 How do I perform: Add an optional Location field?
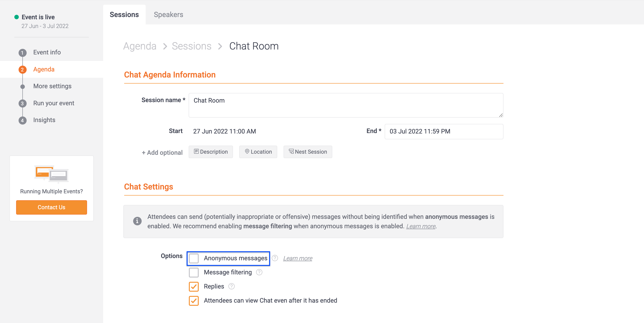tap(258, 152)
